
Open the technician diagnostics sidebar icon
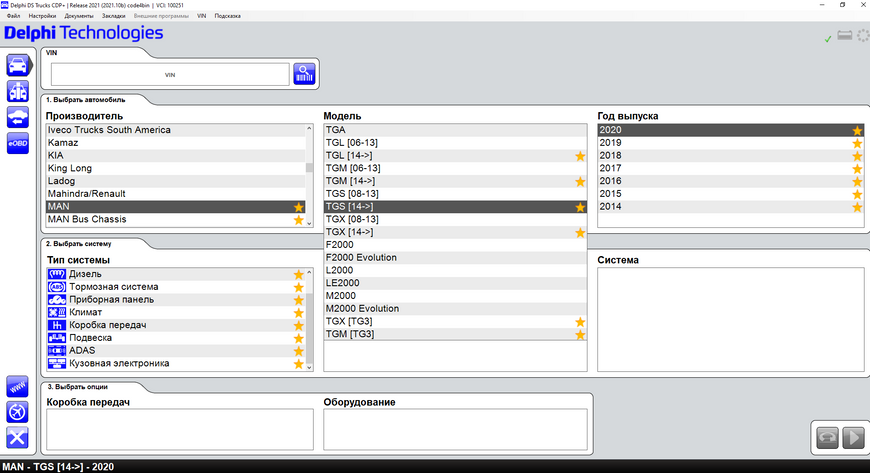18,91
